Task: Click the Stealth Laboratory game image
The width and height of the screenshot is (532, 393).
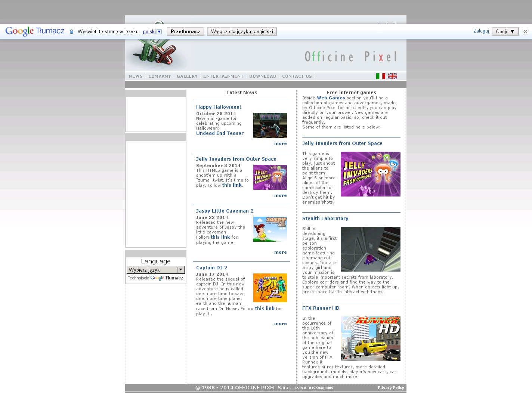Action: (x=370, y=249)
